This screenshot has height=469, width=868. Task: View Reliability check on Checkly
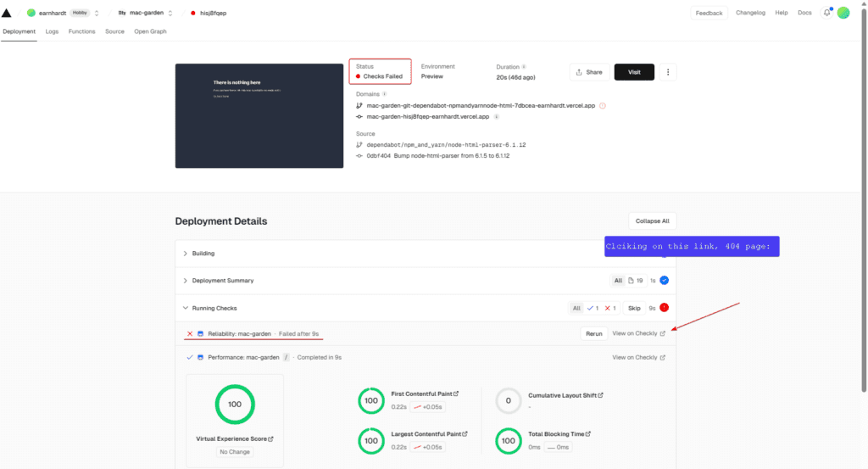point(639,333)
